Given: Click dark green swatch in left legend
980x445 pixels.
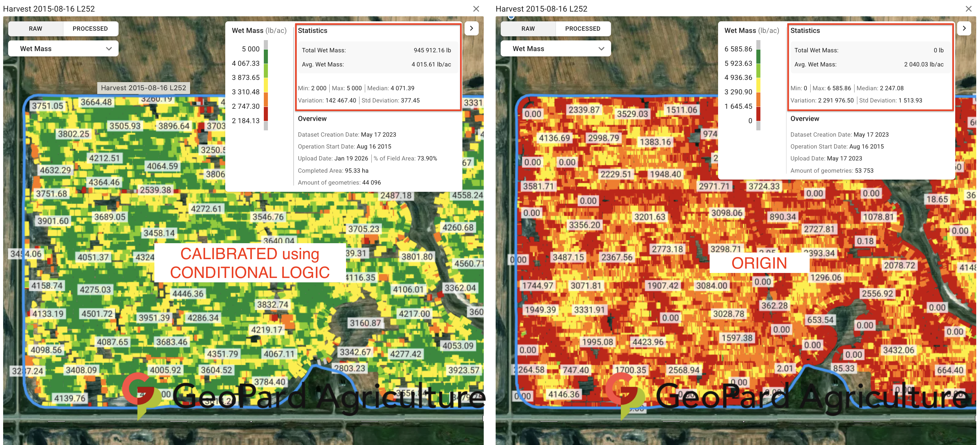Looking at the screenshot, I should pyautogui.click(x=266, y=56).
